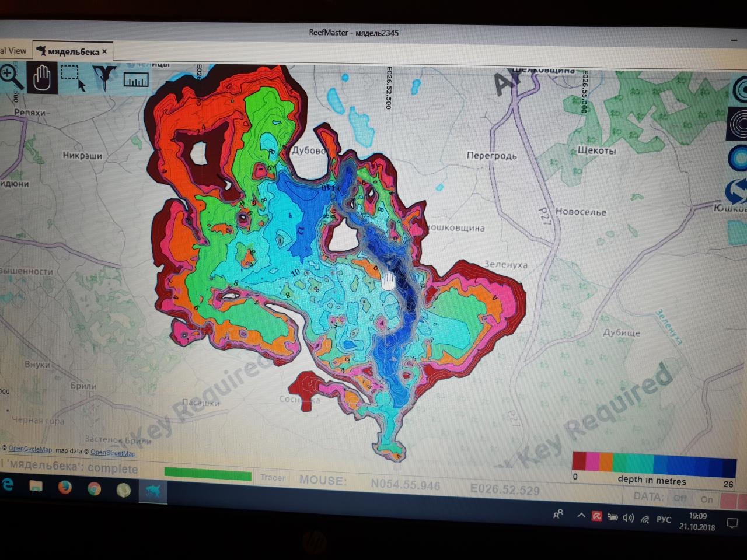Expand the hidden system tray icons chevron
The image size is (747, 560).
coord(581,516)
